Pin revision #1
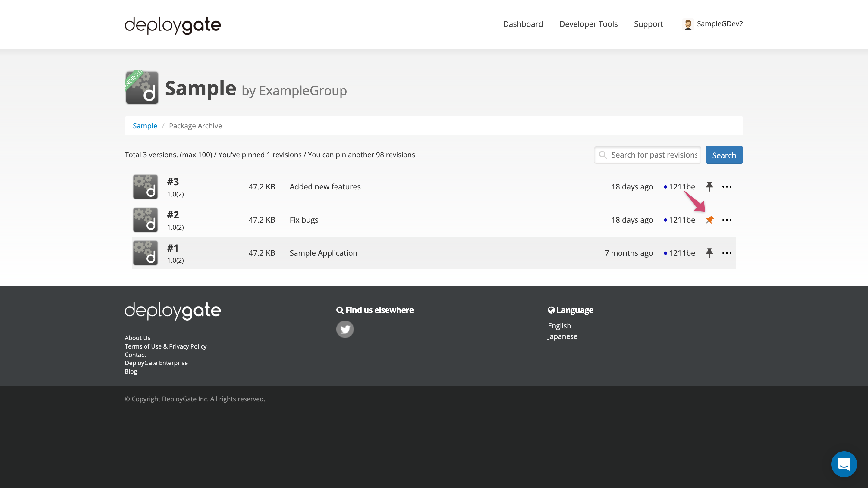This screenshot has height=488, width=868. [709, 253]
